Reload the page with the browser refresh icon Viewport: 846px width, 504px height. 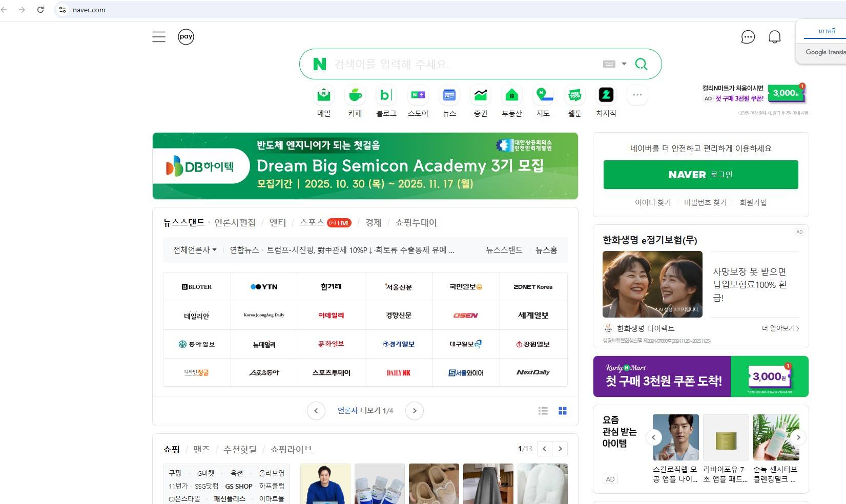point(40,10)
